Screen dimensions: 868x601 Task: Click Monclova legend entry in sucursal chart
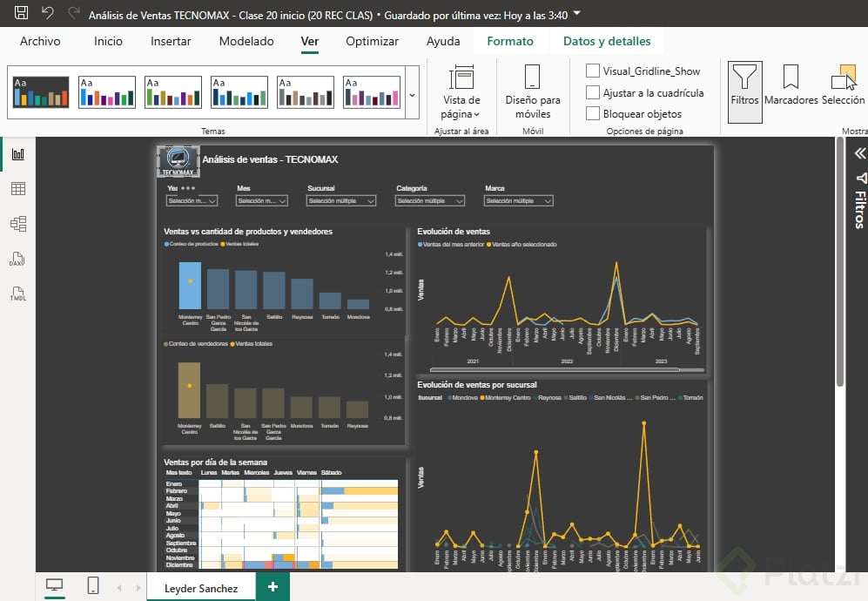pyautogui.click(x=462, y=398)
